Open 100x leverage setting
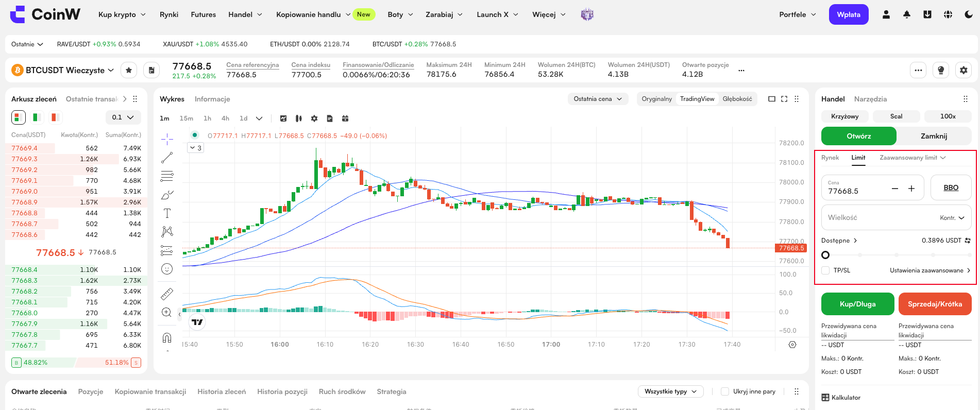This screenshot has height=410, width=980. pyautogui.click(x=948, y=116)
